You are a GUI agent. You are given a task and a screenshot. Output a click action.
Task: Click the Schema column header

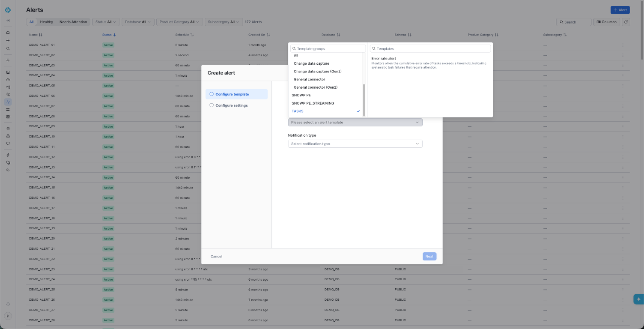[403, 35]
